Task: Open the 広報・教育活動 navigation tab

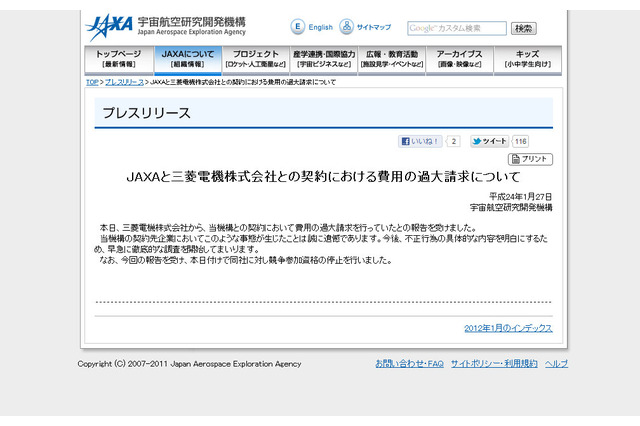Action: [392, 60]
